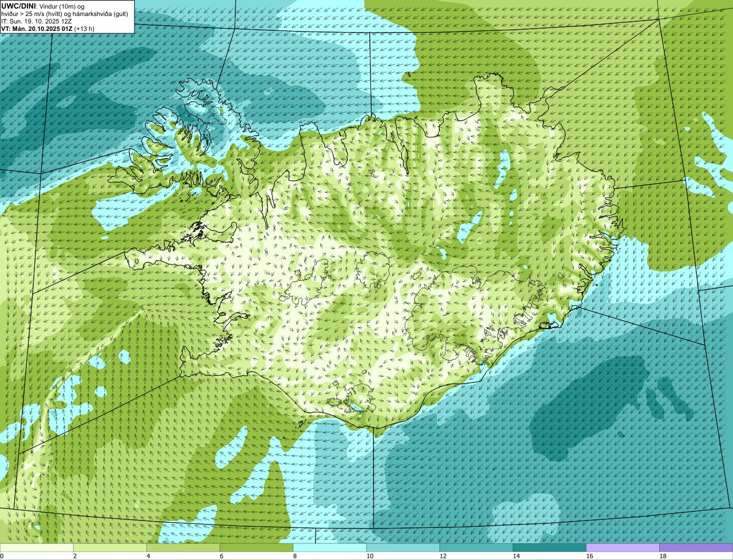Click the 'IT: Sun. 19. 10. 2025 12Z' line
This screenshot has height=560, width=733.
coord(36,21)
